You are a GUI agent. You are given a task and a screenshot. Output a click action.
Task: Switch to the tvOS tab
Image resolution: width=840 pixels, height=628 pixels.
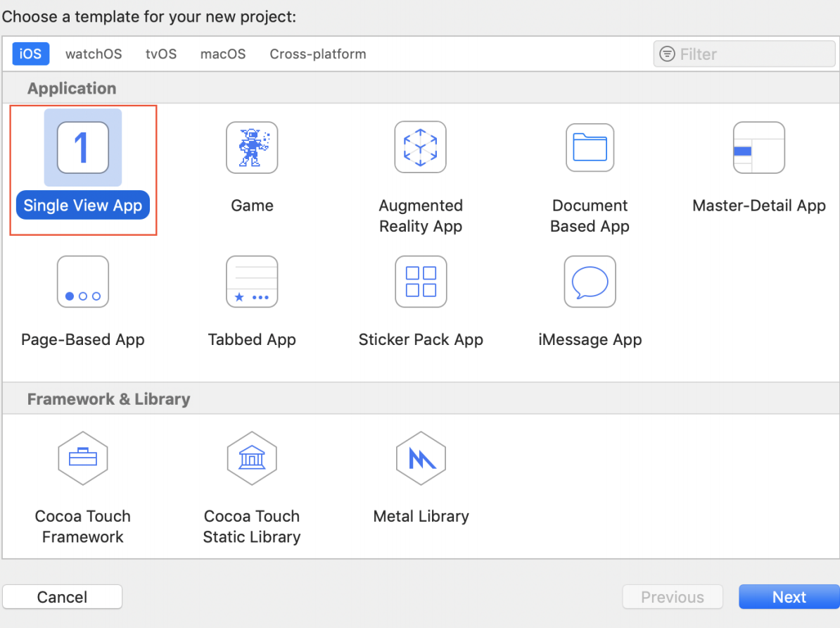pos(160,54)
